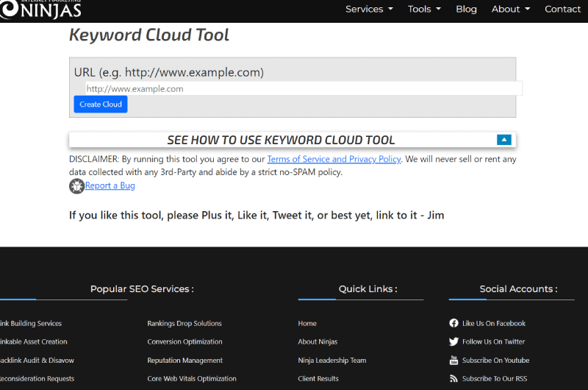
Task: Click the SEE HOW TO USE KEYWORD CLOUD TOOL bar
Action: 293,140
